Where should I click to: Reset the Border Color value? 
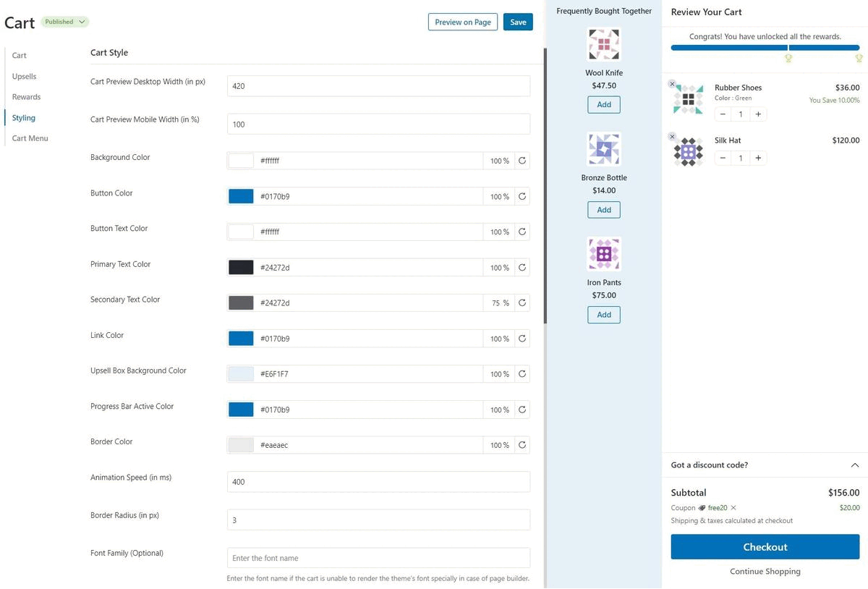click(522, 444)
